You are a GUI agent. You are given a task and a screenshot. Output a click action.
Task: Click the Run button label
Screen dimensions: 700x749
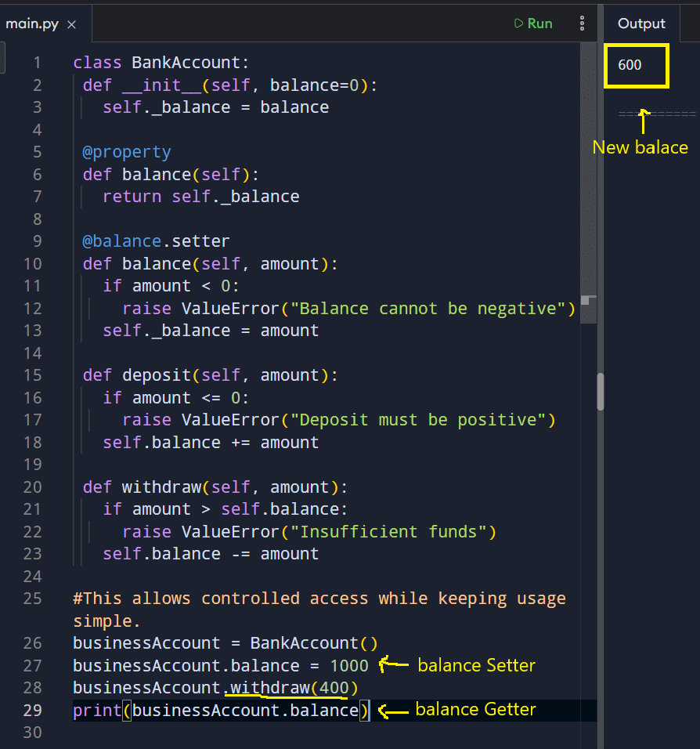point(539,23)
